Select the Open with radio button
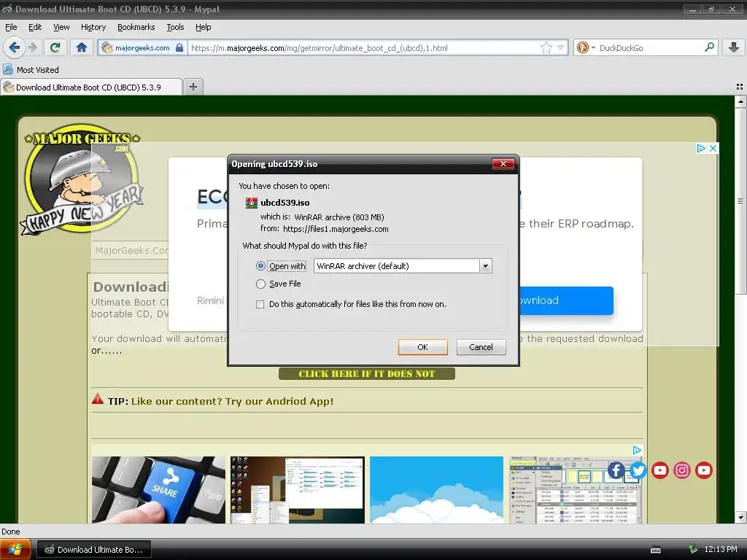The width and height of the screenshot is (747, 560). (260, 265)
